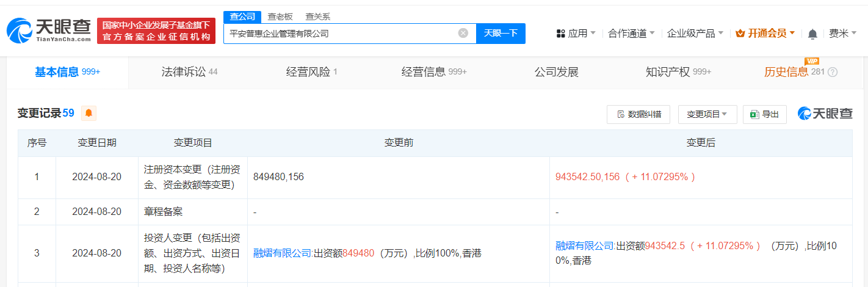Click the orange alert bell beside 变更记录
The height and width of the screenshot is (287, 868).
coord(89,113)
